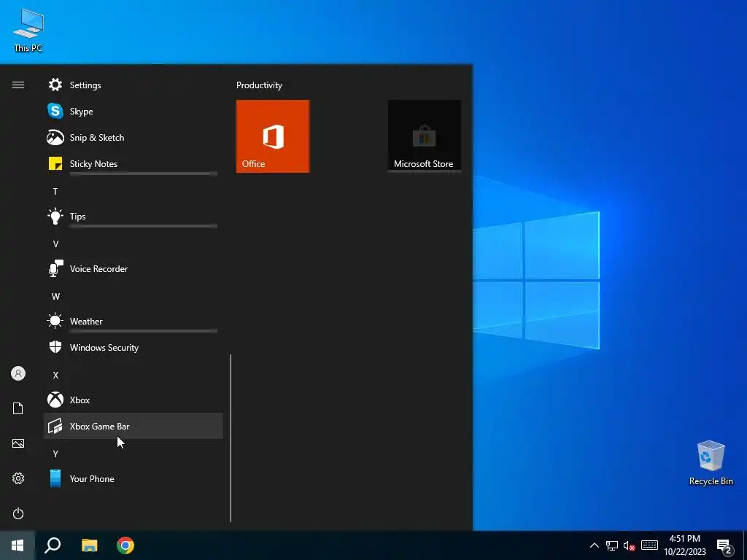
Task: Click the app list scrollbar
Action: pos(231,438)
